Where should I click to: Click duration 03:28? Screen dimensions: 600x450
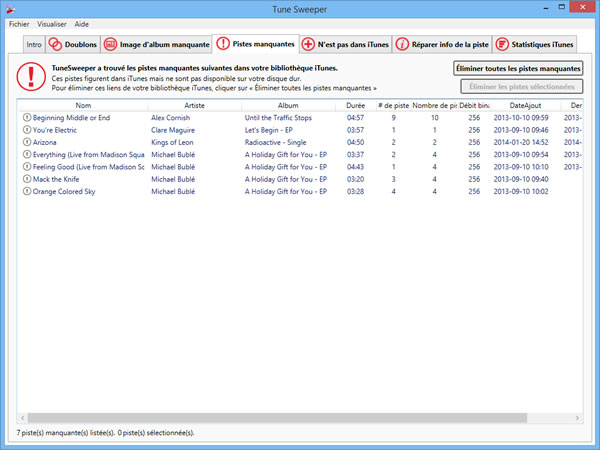(355, 191)
